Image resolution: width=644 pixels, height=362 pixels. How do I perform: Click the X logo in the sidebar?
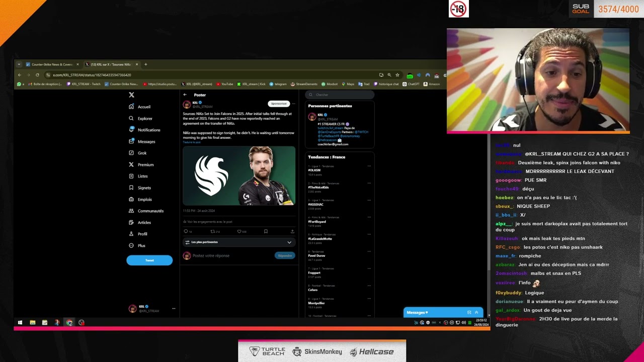[131, 95]
